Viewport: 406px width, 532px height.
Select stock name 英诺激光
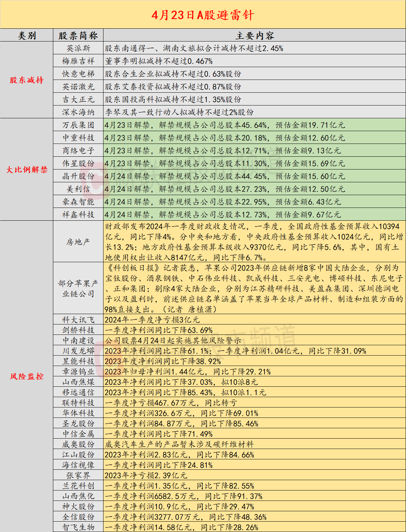[x=78, y=86]
